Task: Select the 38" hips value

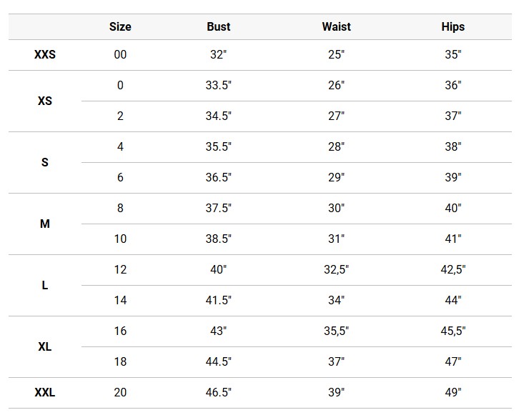Action: tap(453, 146)
